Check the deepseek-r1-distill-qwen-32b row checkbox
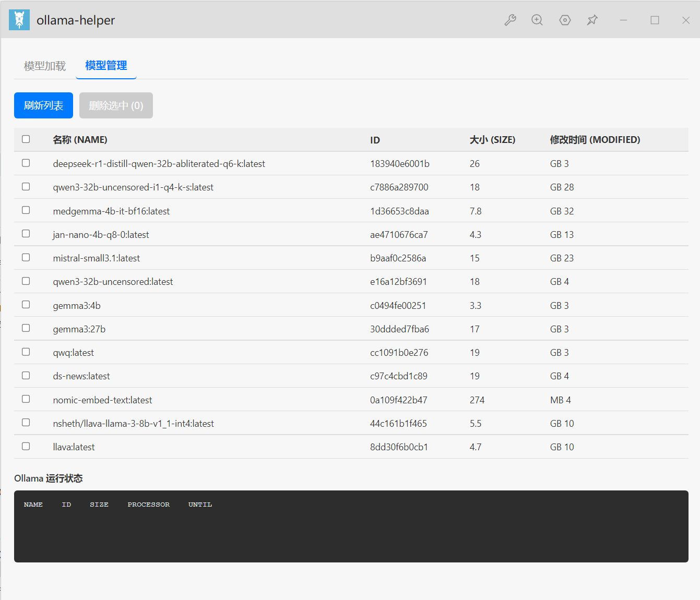Image resolution: width=700 pixels, height=600 pixels. pos(26,163)
